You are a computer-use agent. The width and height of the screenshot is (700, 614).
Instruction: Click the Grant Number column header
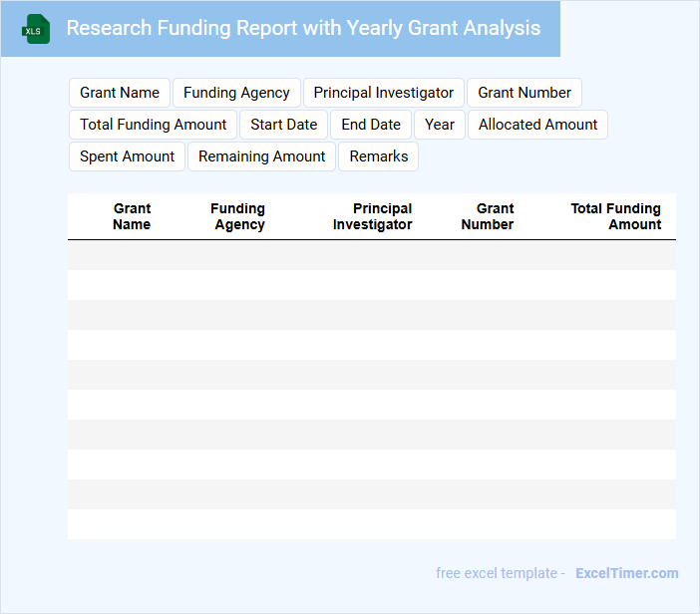488,216
